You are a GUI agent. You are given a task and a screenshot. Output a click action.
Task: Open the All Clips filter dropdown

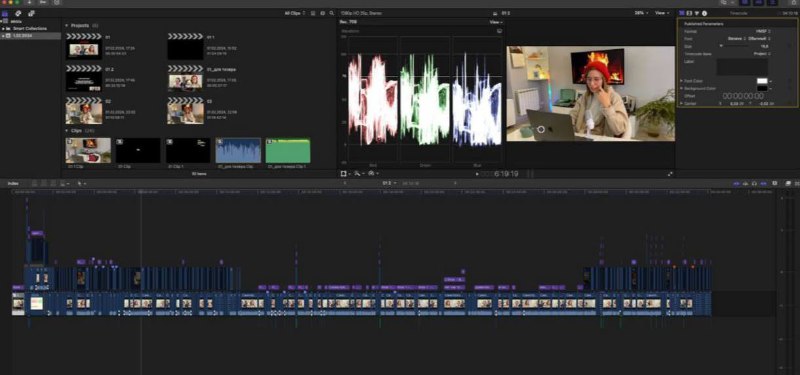pos(294,13)
